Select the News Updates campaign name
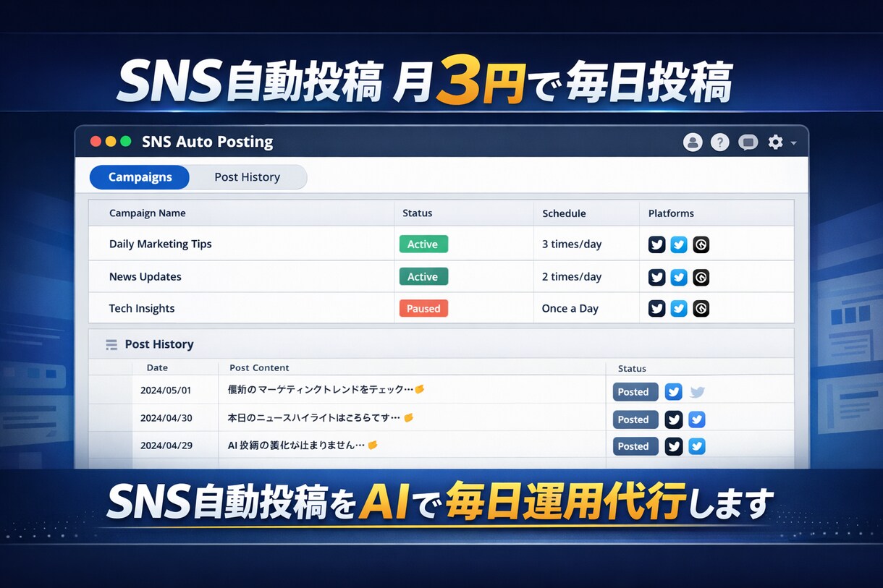 pos(145,276)
